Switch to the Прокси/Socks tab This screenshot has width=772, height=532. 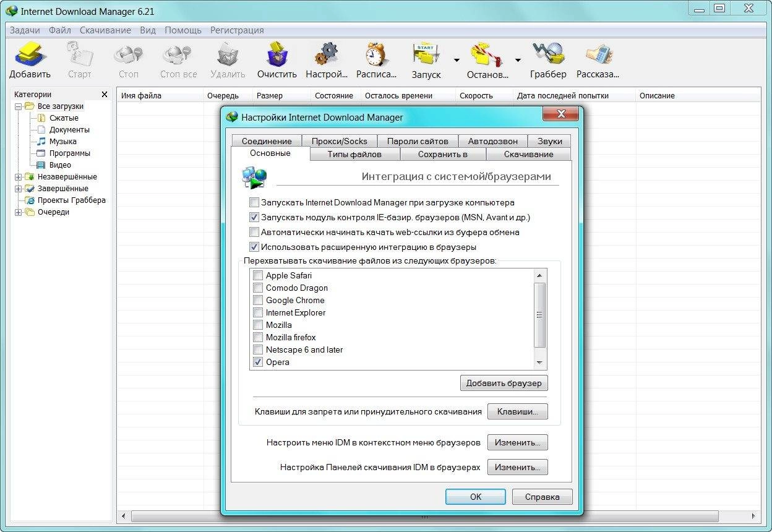(339, 141)
